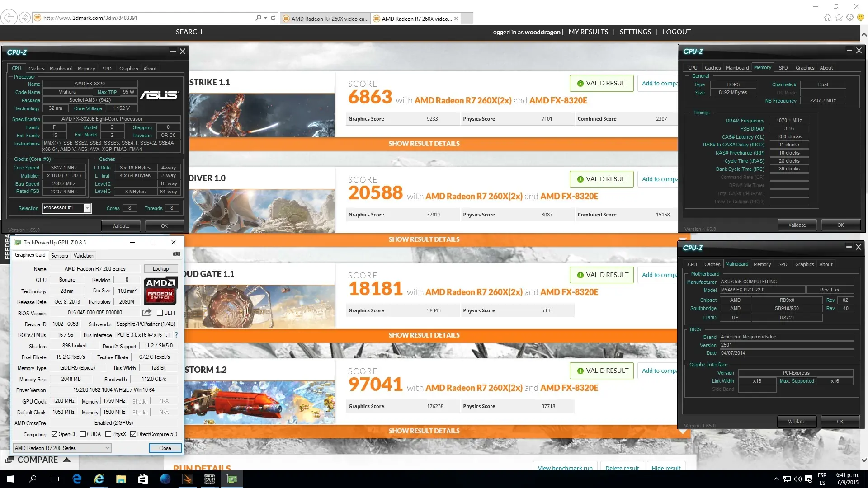Open File Explorer from taskbar

pyautogui.click(x=121, y=479)
